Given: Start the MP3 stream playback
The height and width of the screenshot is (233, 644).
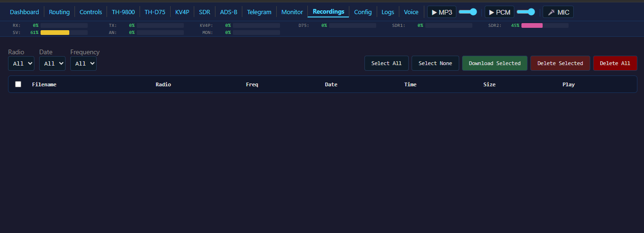Looking at the screenshot, I should pyautogui.click(x=442, y=12).
